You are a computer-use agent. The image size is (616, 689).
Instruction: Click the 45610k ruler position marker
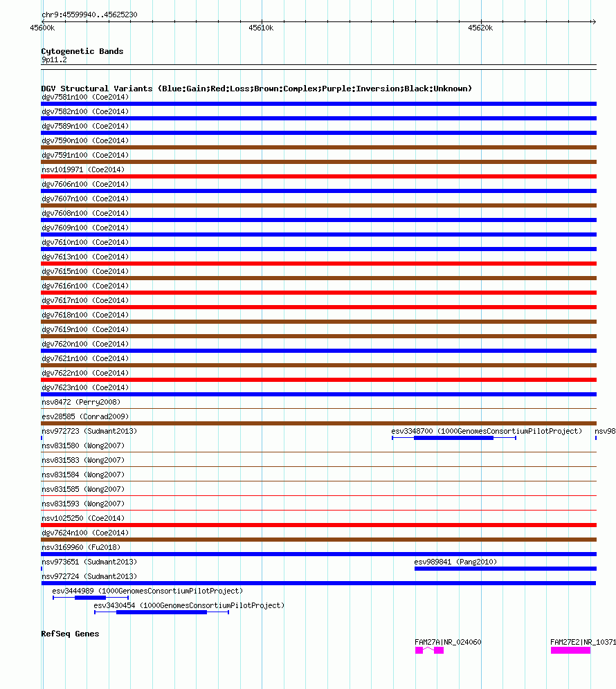coord(261,28)
